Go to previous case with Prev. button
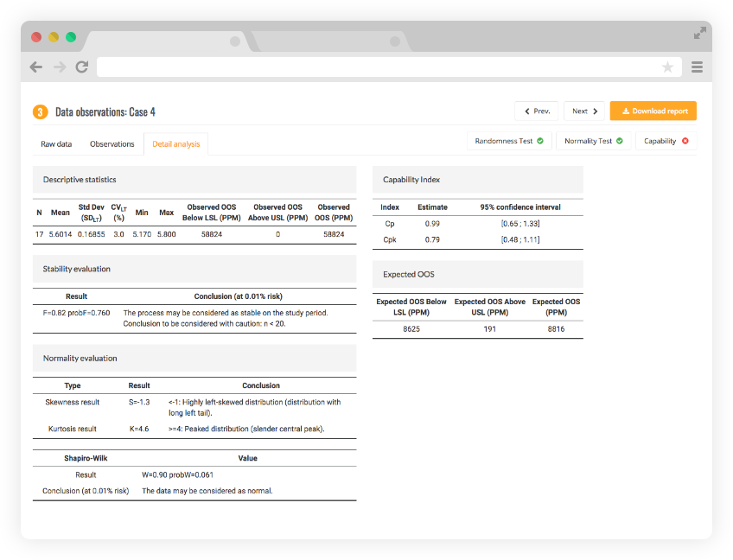 537,111
